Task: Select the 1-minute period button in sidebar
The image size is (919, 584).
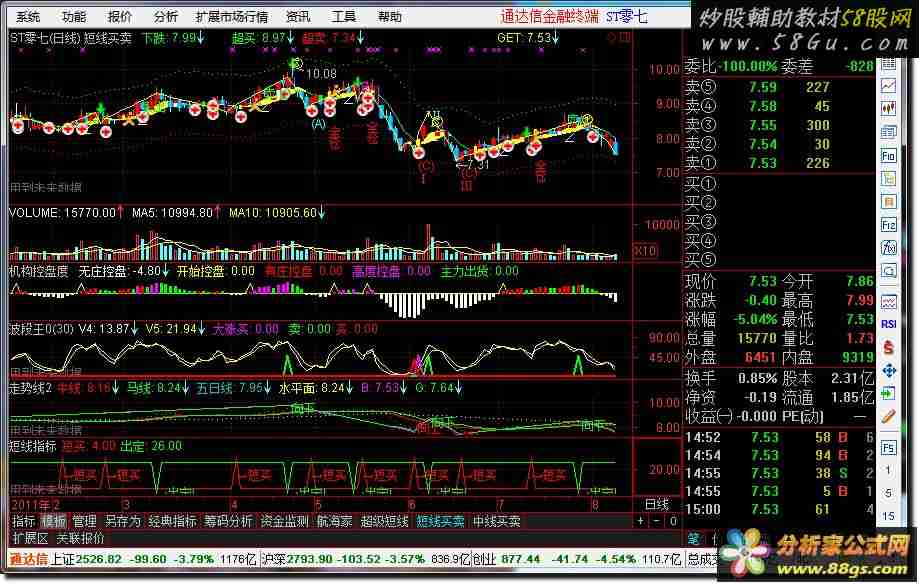Action: point(889,471)
